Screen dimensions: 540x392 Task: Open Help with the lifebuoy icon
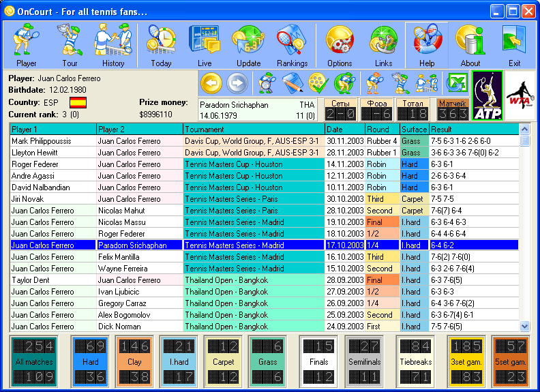tap(427, 45)
